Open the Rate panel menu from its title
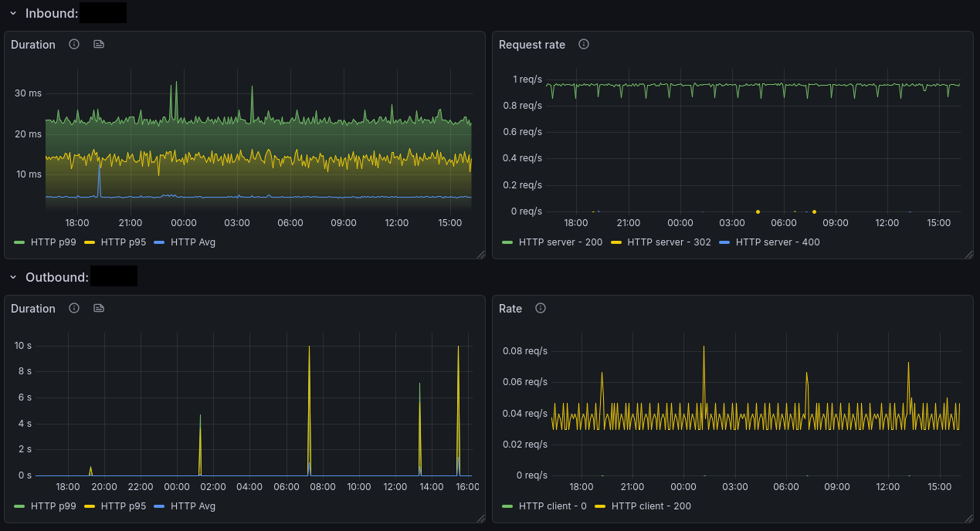980x531 pixels. [510, 308]
